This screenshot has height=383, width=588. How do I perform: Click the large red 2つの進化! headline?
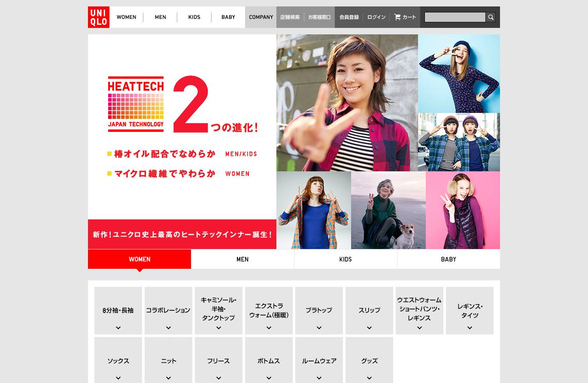click(x=215, y=104)
